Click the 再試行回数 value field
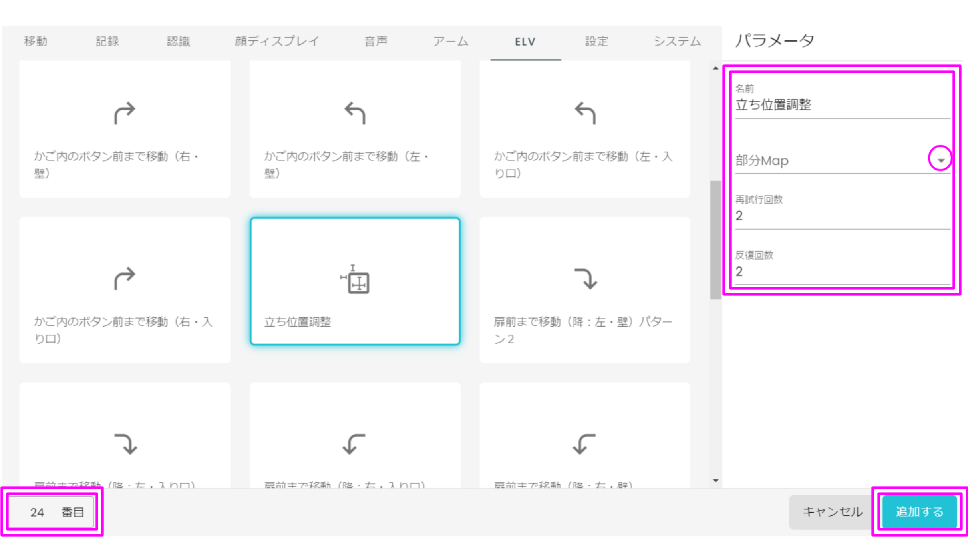Viewport: 980px width, 545px height. (801, 216)
